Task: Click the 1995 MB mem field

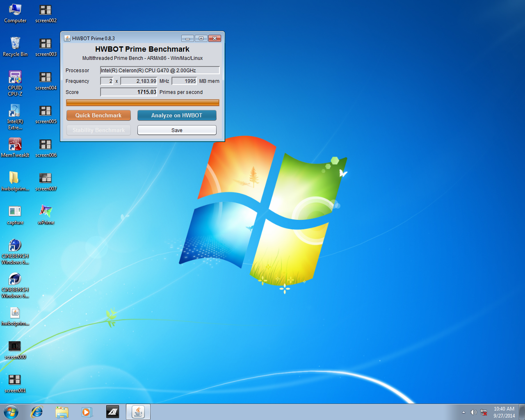Action: pyautogui.click(x=184, y=81)
